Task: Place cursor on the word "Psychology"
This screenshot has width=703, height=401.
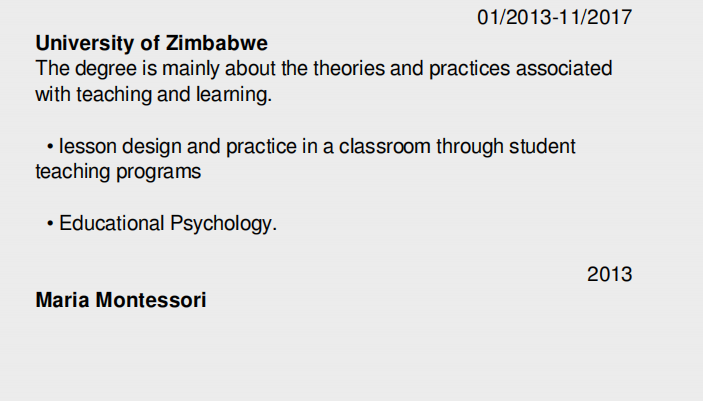Action: tap(224, 224)
